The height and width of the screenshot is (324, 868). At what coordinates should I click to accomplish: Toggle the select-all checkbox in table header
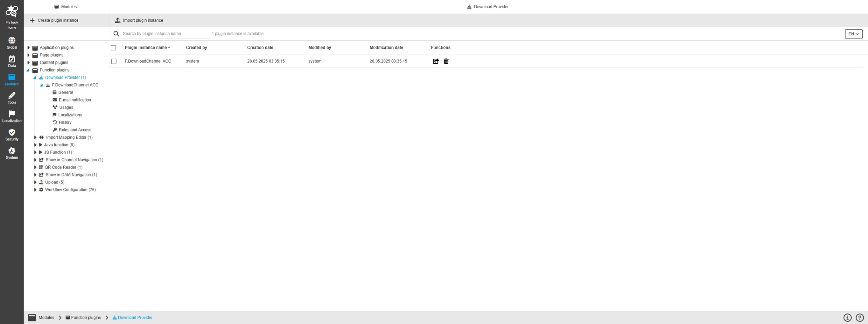(114, 48)
